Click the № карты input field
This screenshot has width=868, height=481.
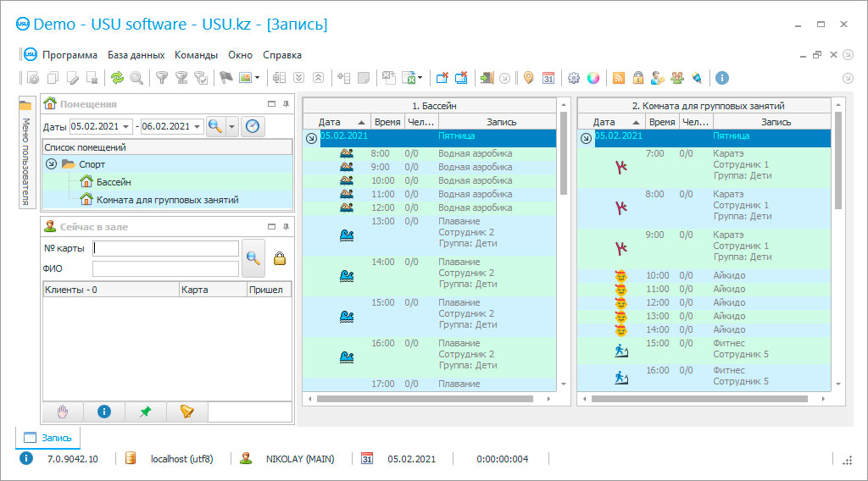click(165, 248)
